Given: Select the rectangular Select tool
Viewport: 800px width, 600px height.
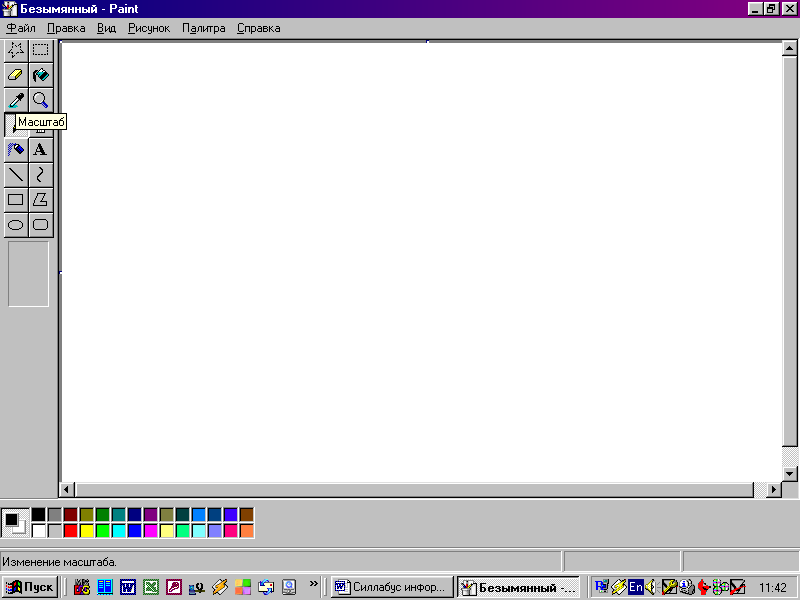Looking at the screenshot, I should coord(41,50).
